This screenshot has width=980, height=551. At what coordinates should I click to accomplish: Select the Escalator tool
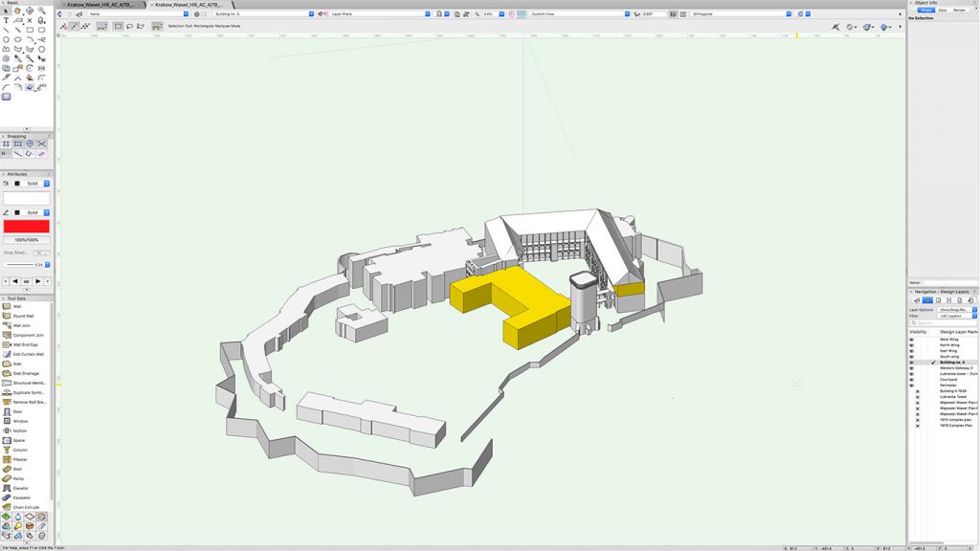(x=21, y=497)
